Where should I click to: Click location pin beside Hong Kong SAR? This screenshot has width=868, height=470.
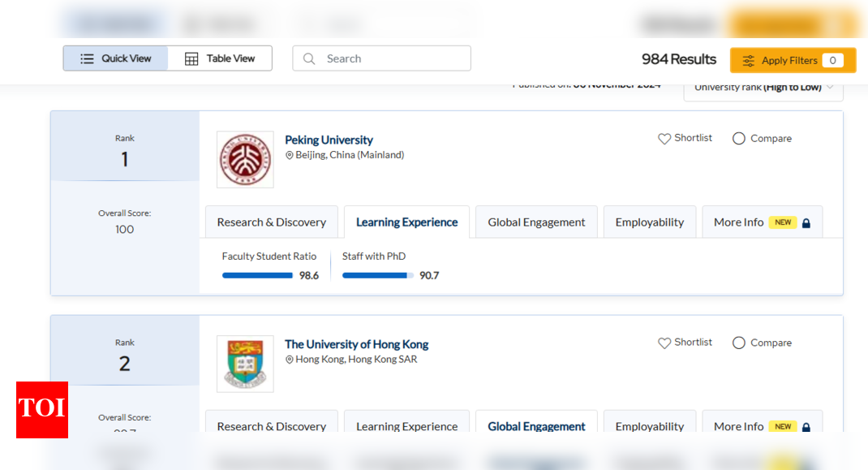(289, 360)
